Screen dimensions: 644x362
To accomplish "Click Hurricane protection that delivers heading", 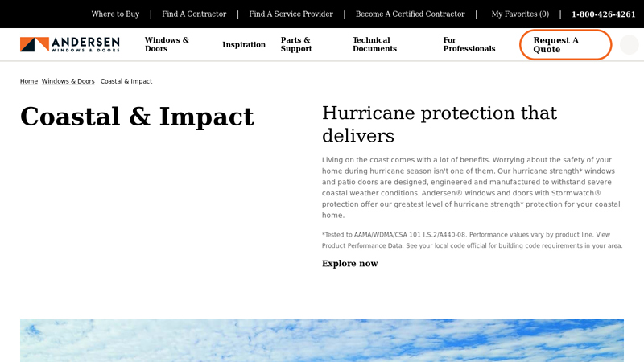I will [439, 125].
